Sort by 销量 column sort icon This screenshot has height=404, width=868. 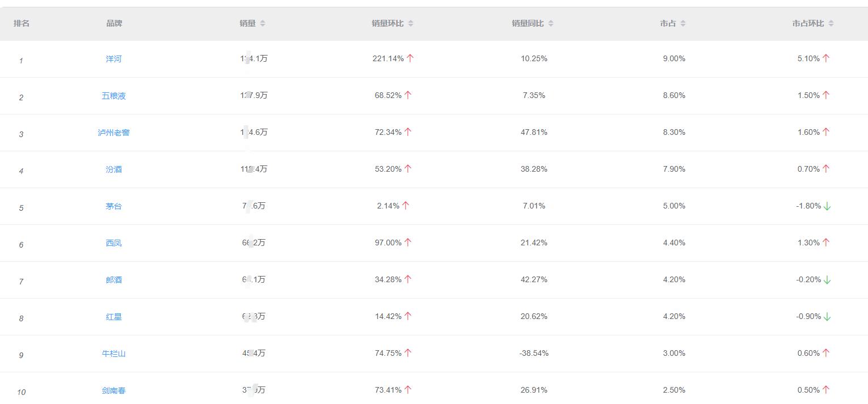(x=263, y=24)
